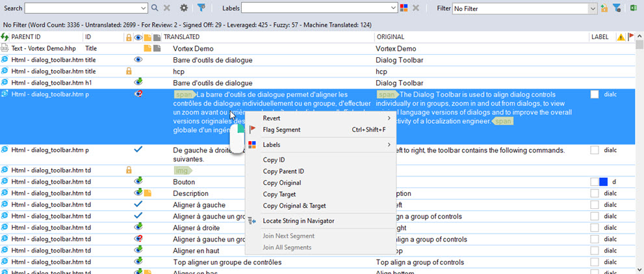The image size is (644, 274).
Task: Check label box on highlighted span row
Action: click(x=595, y=94)
